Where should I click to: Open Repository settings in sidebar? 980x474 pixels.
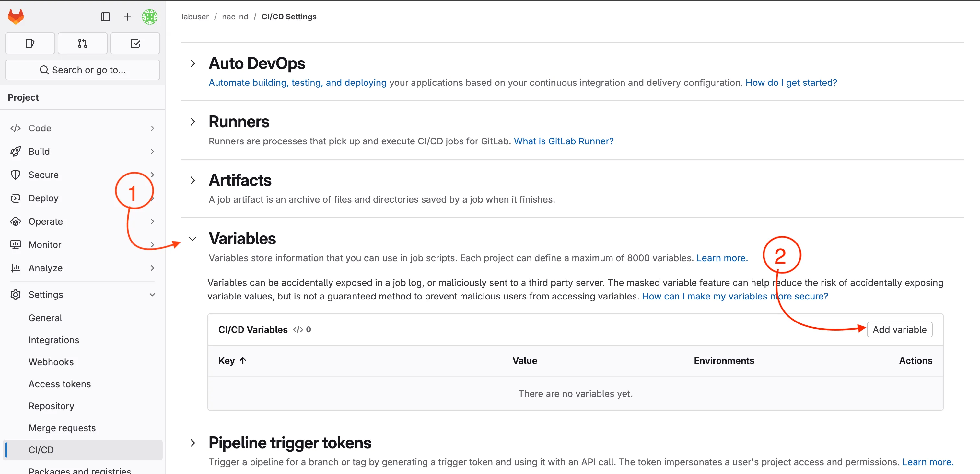click(51, 406)
